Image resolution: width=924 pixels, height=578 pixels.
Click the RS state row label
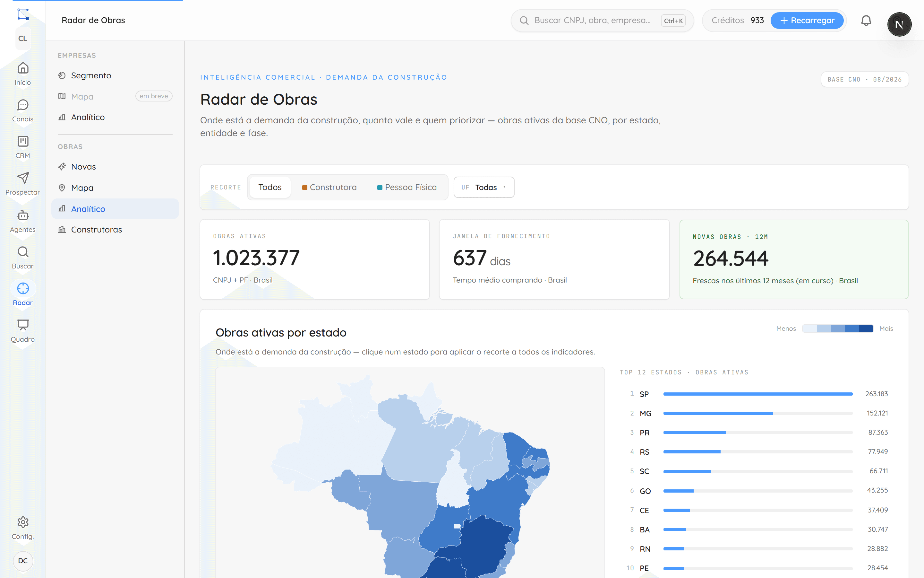645,452
